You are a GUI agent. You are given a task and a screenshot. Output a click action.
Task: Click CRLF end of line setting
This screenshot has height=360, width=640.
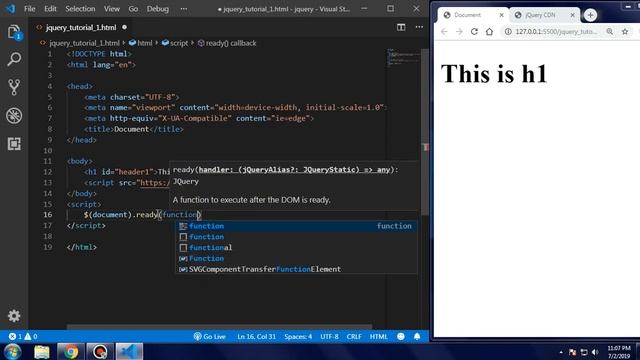(354, 336)
